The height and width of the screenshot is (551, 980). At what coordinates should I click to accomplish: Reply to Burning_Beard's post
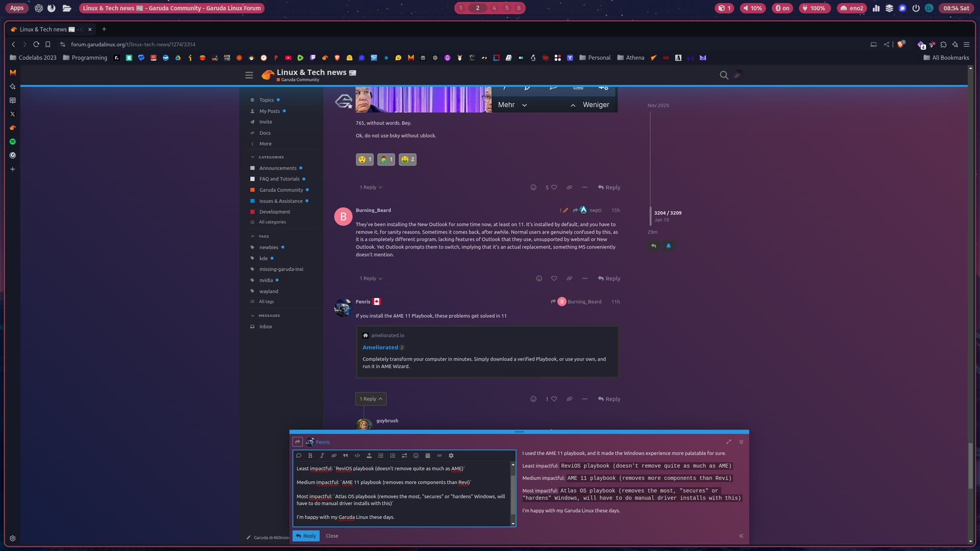(609, 279)
